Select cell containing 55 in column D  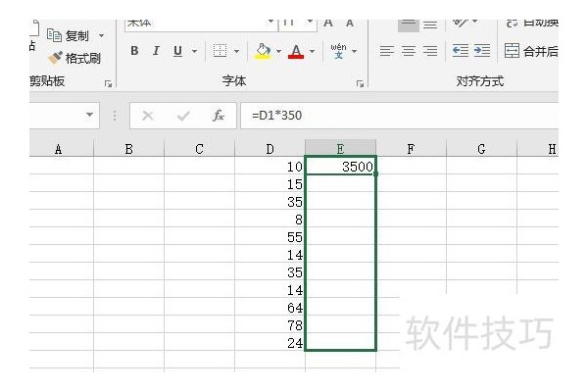pos(269,236)
